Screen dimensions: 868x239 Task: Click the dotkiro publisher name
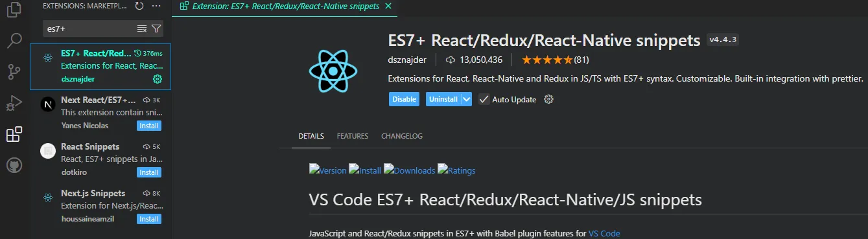point(74,172)
